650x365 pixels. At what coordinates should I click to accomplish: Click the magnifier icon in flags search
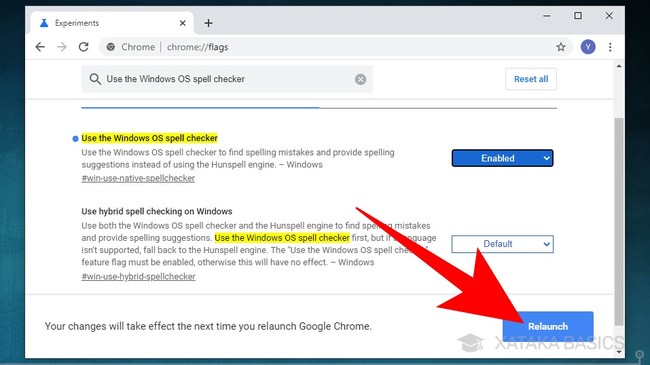coord(95,79)
